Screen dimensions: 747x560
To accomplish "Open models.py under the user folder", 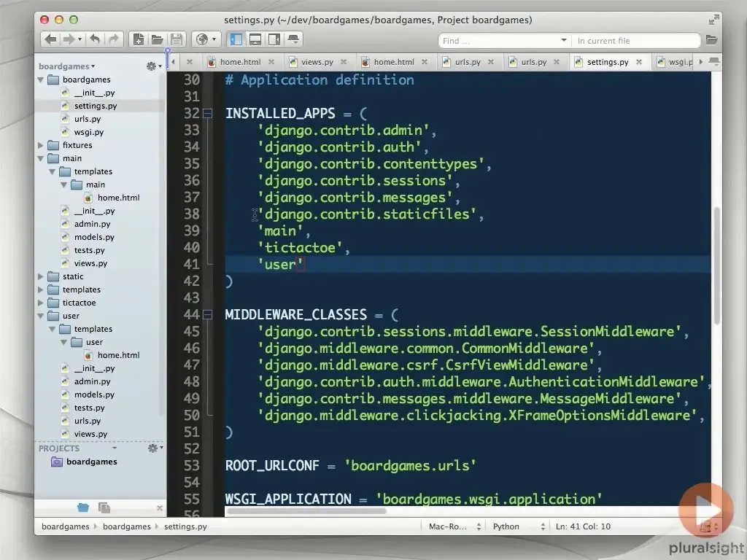I will [94, 394].
